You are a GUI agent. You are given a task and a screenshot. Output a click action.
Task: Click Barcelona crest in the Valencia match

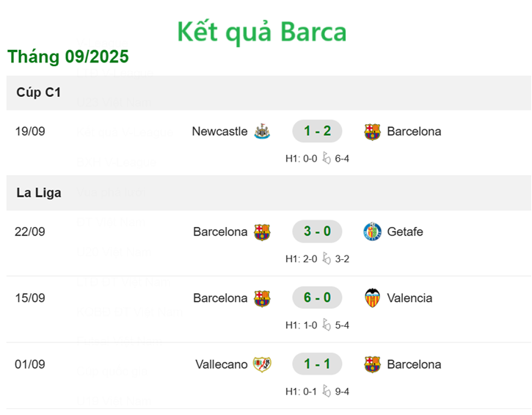tap(262, 298)
